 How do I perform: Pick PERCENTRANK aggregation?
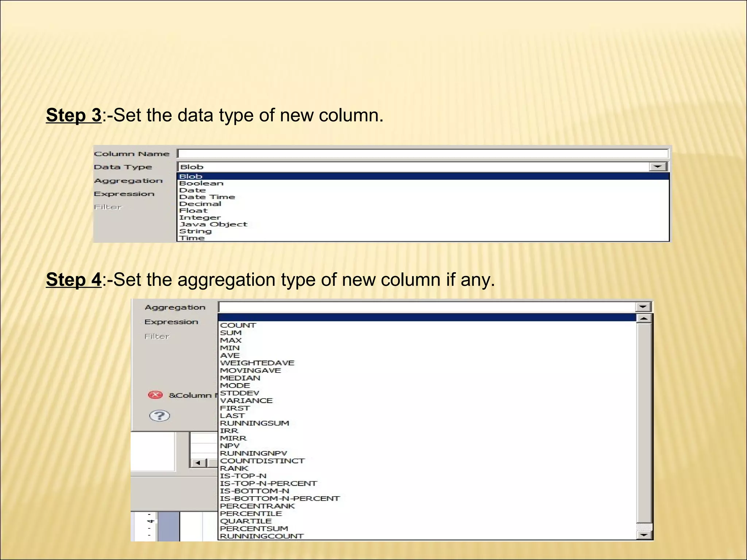pos(427,506)
